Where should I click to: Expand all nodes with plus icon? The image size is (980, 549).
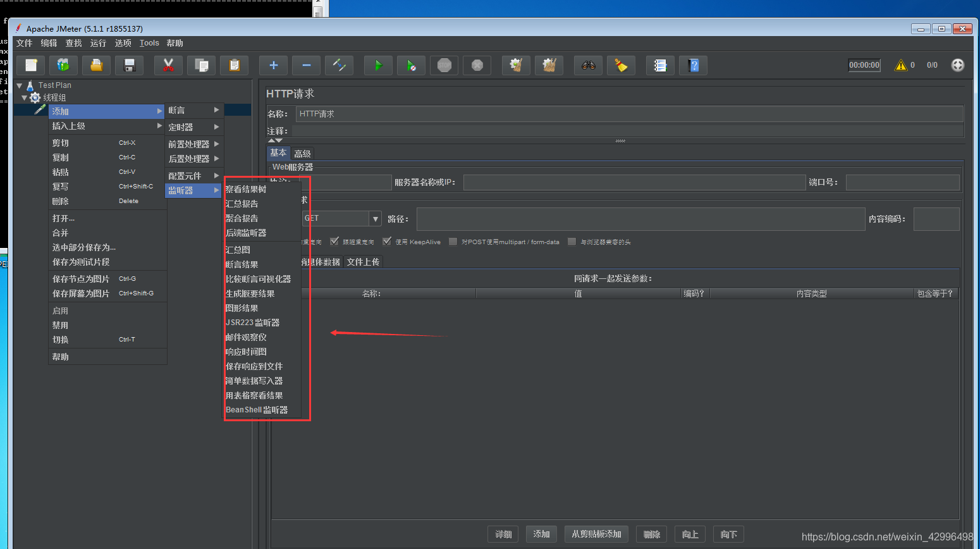pos(273,65)
